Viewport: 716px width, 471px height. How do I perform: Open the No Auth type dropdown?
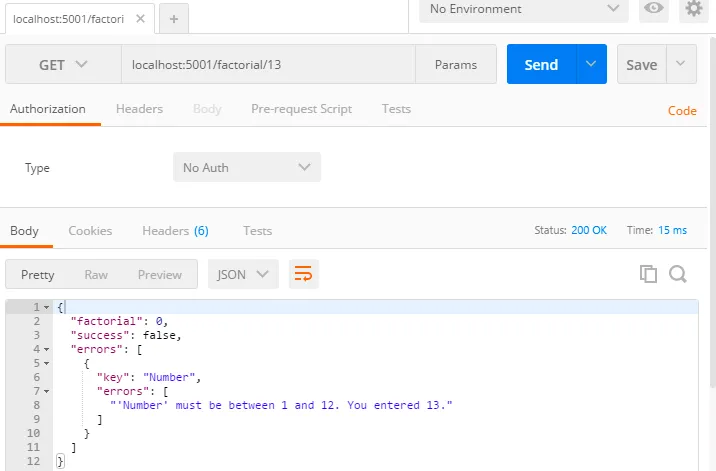246,168
